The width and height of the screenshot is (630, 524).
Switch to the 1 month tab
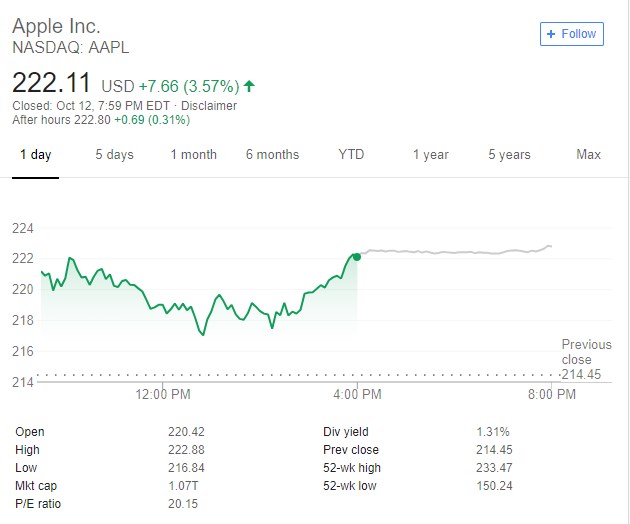[x=193, y=155]
